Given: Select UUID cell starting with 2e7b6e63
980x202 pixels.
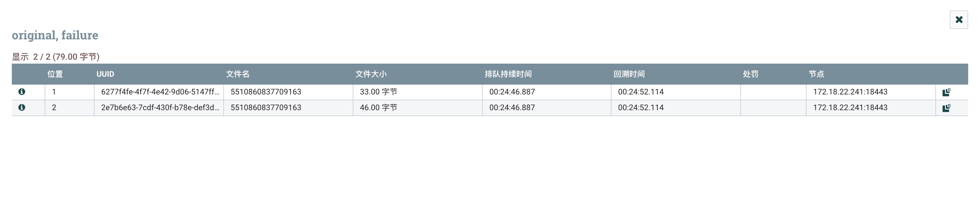Looking at the screenshot, I should pos(159,108).
